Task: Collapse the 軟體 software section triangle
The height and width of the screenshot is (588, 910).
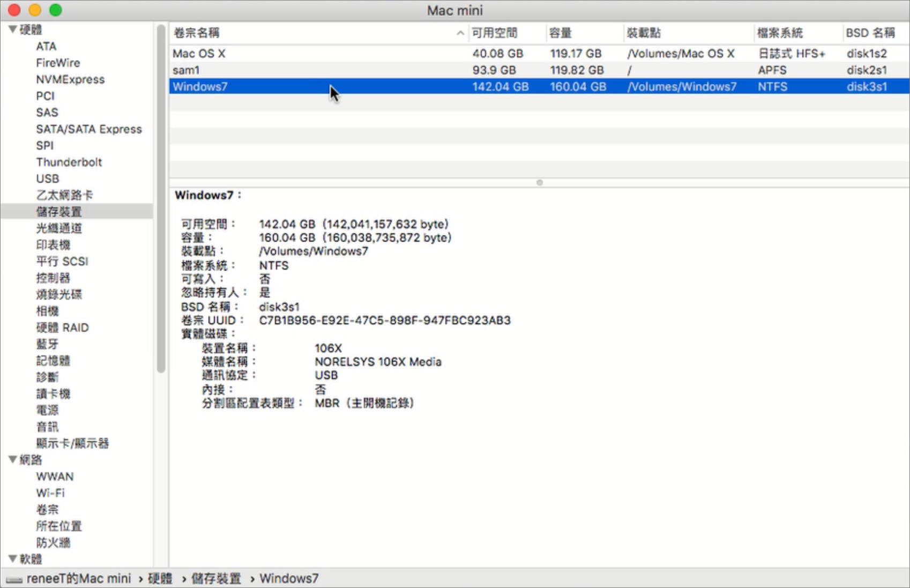Action: click(x=12, y=559)
